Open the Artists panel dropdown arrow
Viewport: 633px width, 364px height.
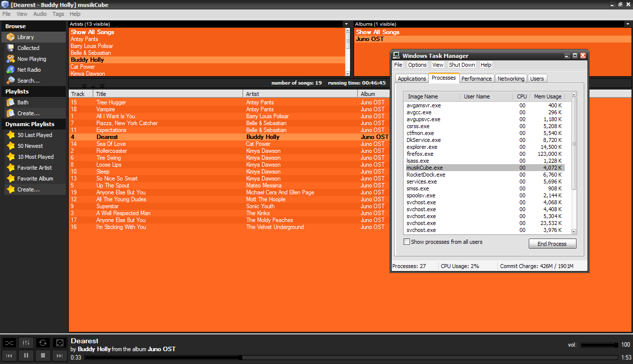346,23
